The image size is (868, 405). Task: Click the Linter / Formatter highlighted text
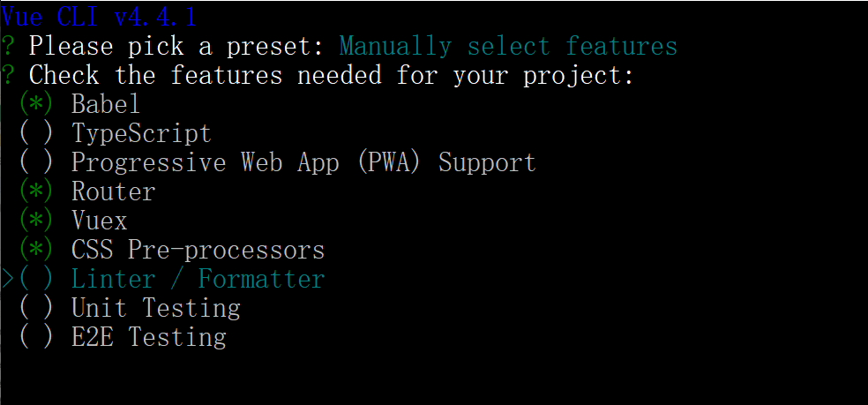[198, 279]
